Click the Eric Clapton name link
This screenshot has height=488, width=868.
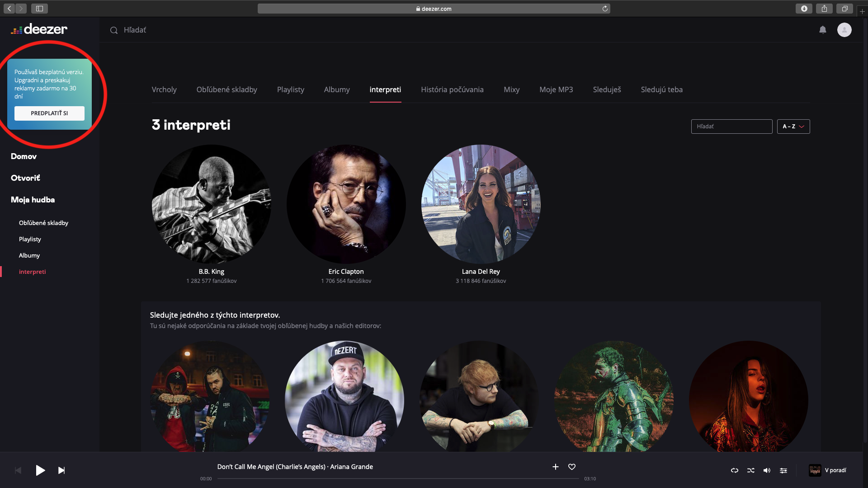point(346,272)
